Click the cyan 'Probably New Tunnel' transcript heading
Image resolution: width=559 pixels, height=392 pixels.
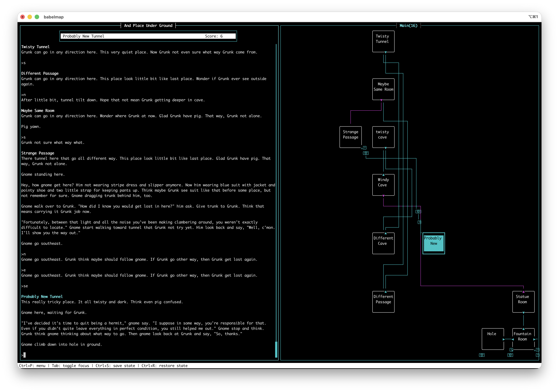(42, 297)
